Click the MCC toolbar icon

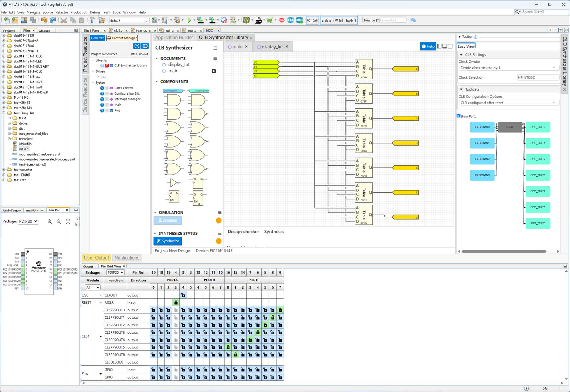[299, 20]
